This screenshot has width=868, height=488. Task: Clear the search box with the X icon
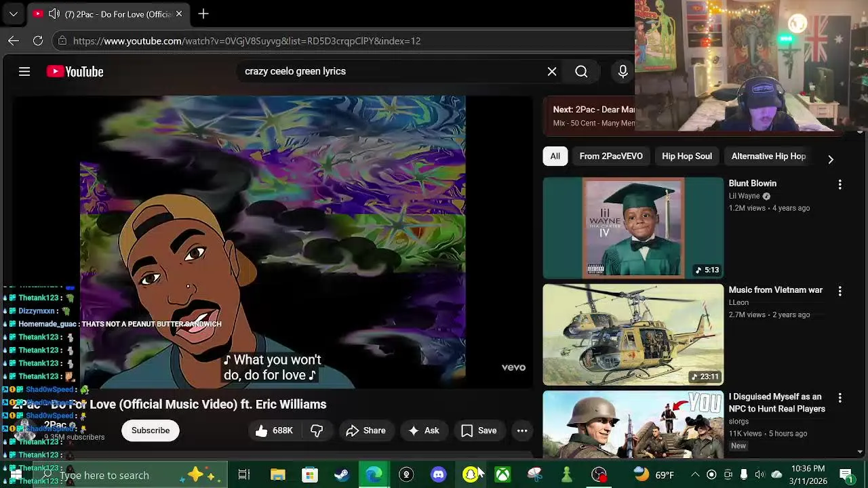(x=552, y=71)
